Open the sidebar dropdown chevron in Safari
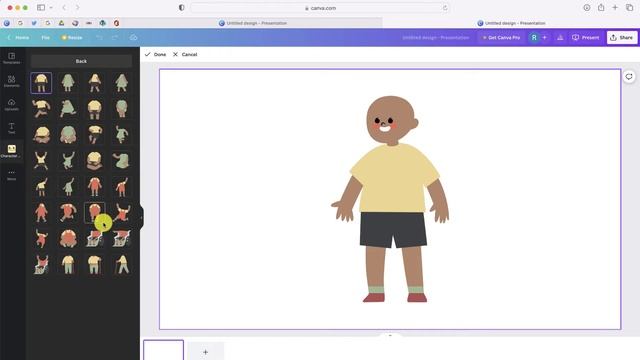Image resolution: width=640 pixels, height=360 pixels. pos(51,8)
